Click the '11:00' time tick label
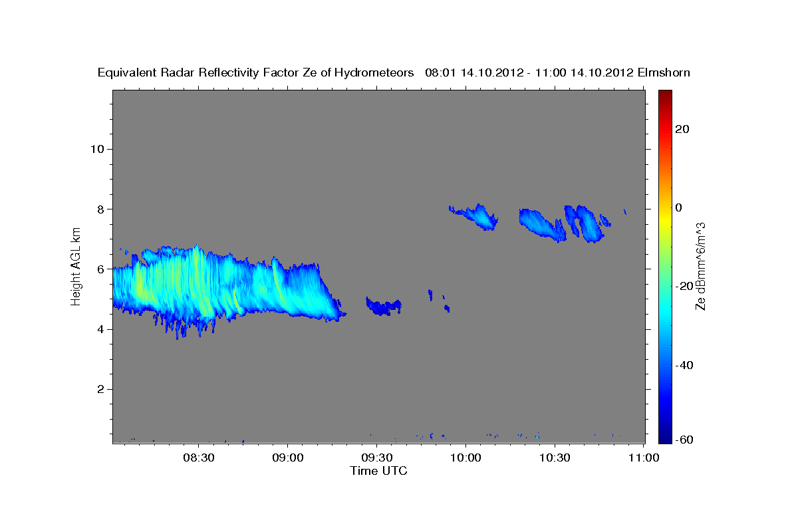 (x=643, y=458)
